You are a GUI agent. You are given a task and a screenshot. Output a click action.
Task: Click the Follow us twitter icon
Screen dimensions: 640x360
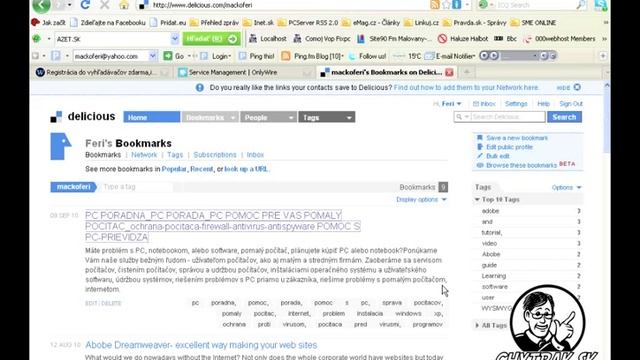[x=352, y=56]
